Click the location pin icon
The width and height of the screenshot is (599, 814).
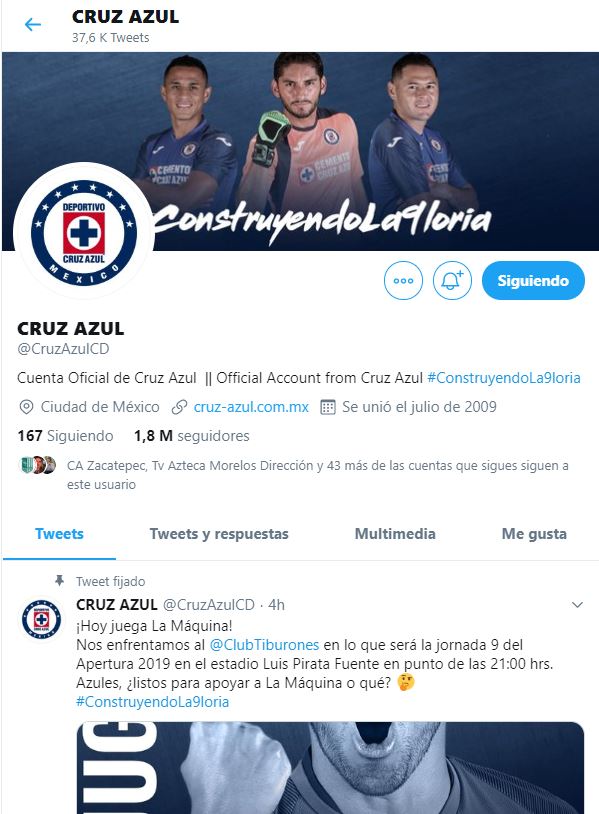click(26, 407)
